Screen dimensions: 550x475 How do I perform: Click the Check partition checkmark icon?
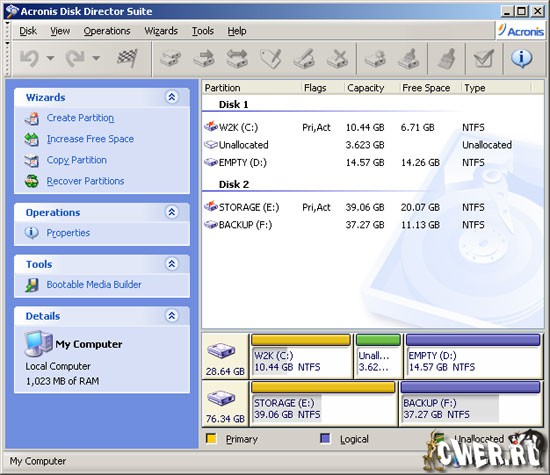[484, 58]
